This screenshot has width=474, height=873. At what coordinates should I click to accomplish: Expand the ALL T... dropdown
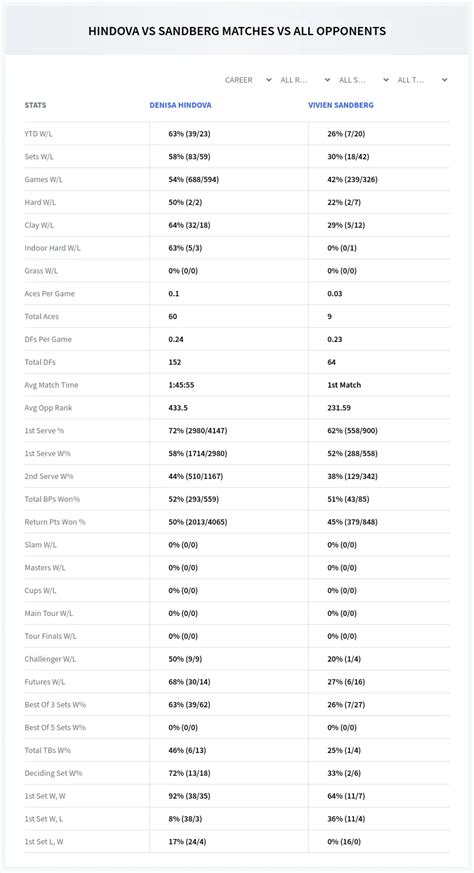[x=422, y=80]
